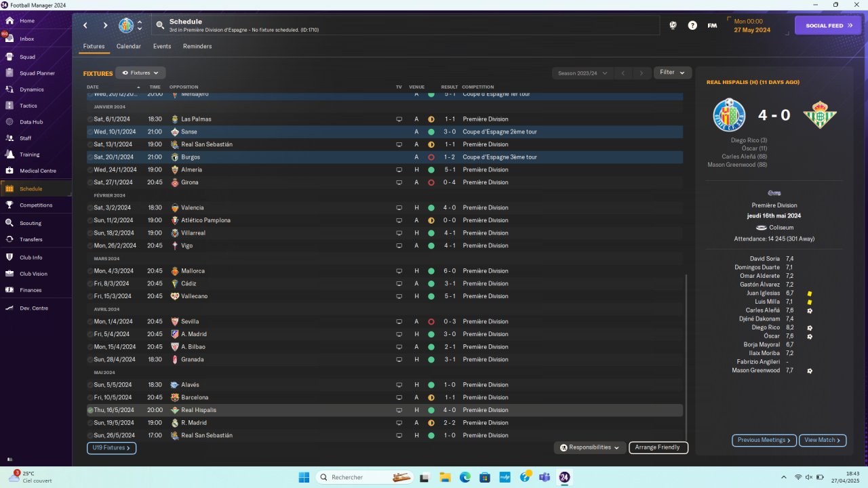868x488 pixels.
Task: Open the Season 2023/24 dropdown
Action: pos(582,73)
